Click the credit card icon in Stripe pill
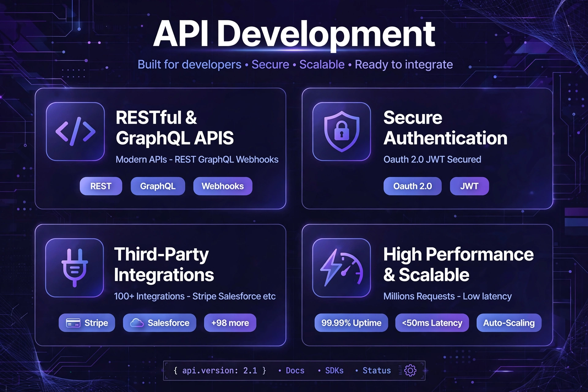This screenshot has width=588, height=392. pyautogui.click(x=73, y=323)
